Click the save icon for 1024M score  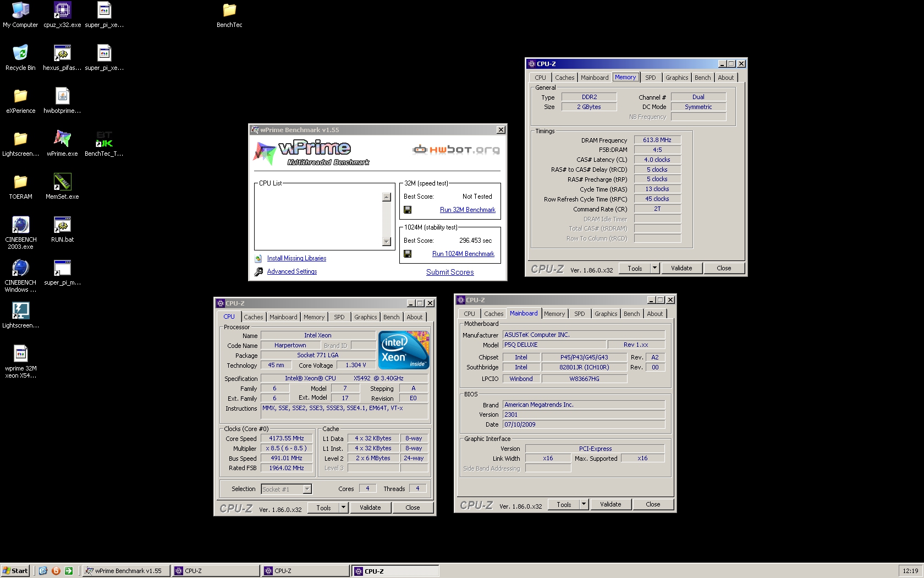(x=408, y=254)
